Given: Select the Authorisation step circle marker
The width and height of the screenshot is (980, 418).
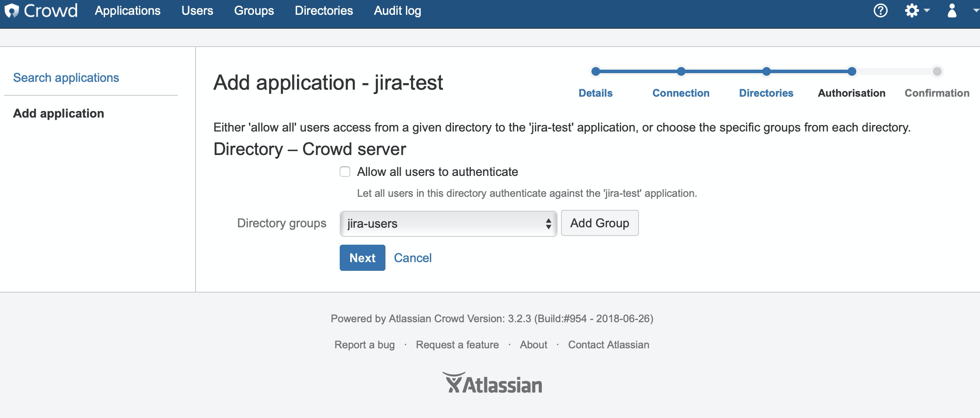Looking at the screenshot, I should coord(852,71).
